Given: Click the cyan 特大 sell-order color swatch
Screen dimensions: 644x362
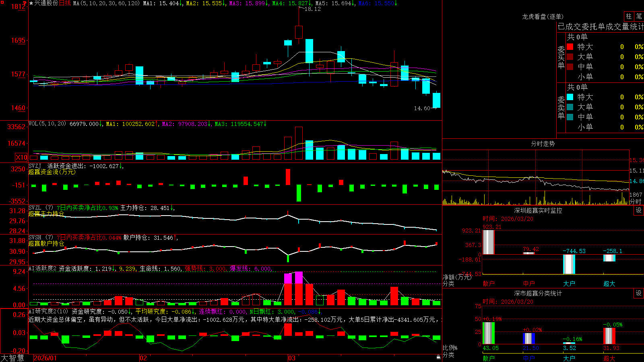Looking at the screenshot, I should point(570,97).
